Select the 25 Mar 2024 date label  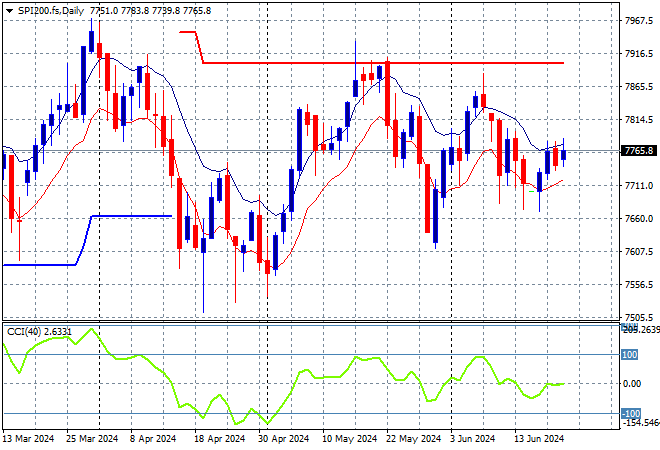click(92, 439)
